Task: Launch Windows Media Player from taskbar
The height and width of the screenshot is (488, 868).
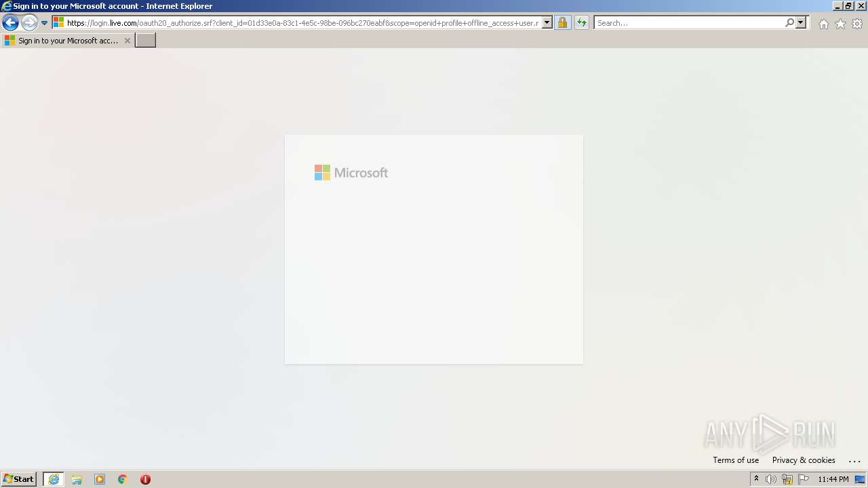Action: coord(100,479)
